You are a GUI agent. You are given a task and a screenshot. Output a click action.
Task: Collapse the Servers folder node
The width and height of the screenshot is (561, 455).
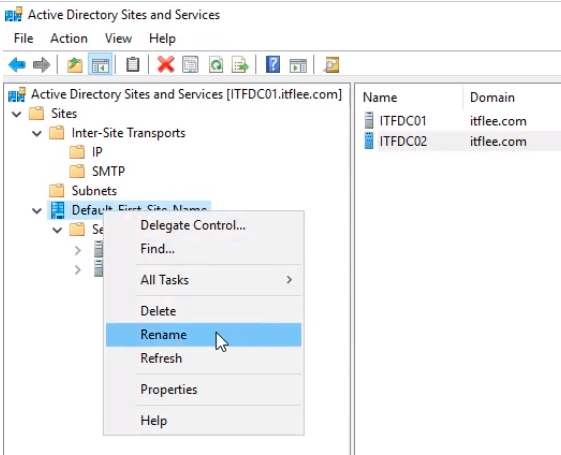57,230
